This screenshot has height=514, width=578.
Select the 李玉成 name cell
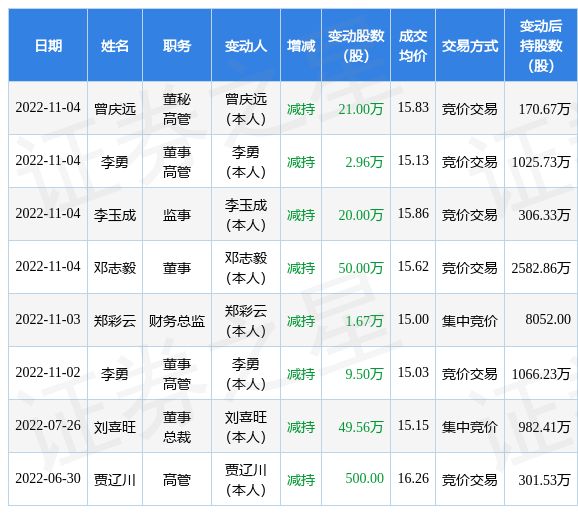(x=115, y=215)
